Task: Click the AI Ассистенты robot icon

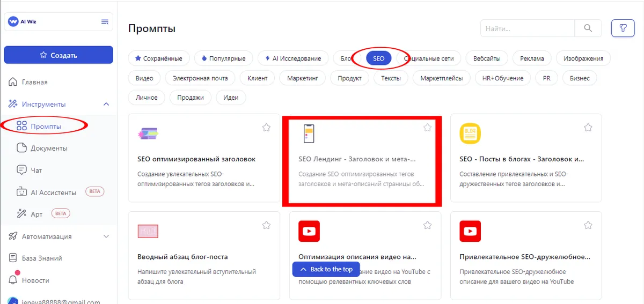Action: pyautogui.click(x=21, y=192)
